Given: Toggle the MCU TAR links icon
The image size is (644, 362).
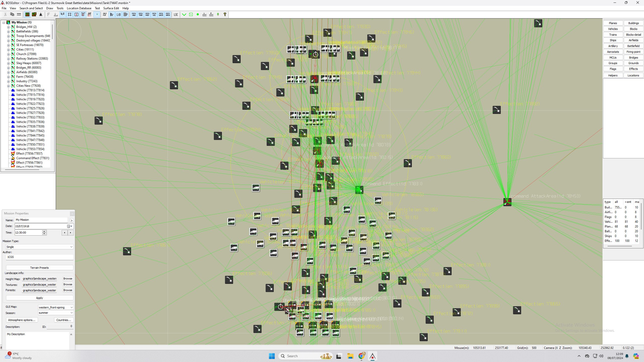Looking at the screenshot, I should [x=141, y=15].
